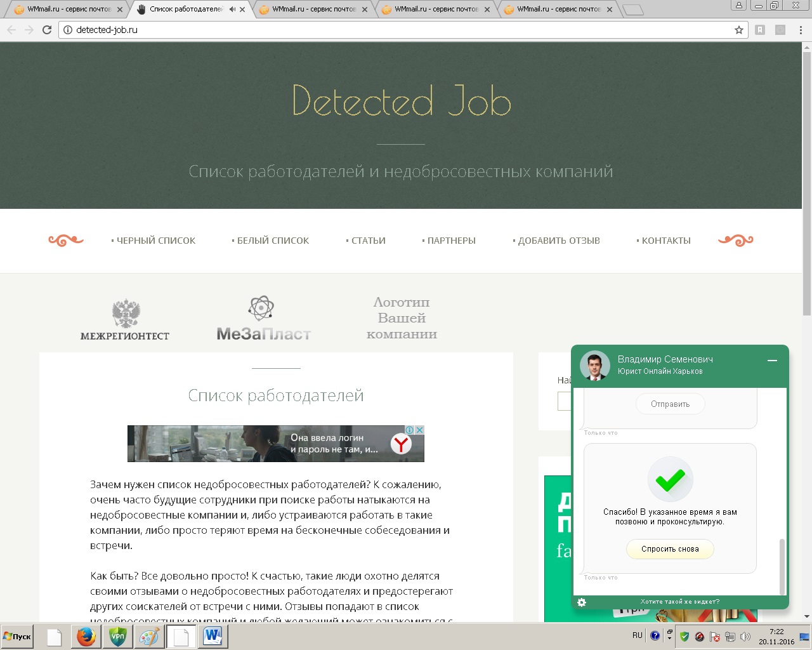Click the Detected Job site title

tap(401, 101)
